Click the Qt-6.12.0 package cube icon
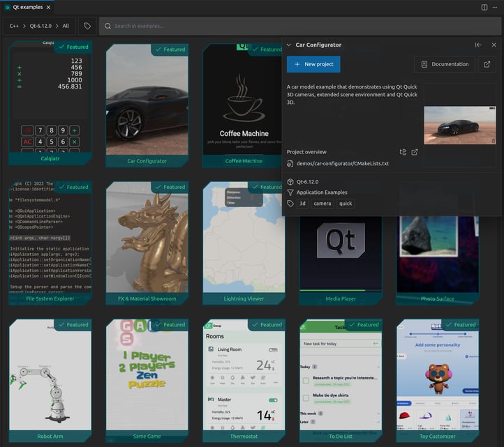This screenshot has width=504, height=447. coord(290,182)
